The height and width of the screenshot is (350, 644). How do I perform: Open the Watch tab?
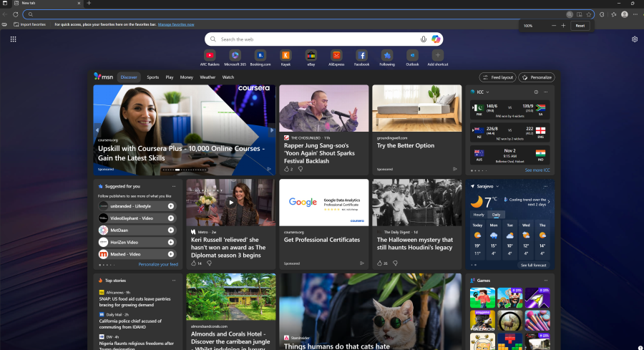[228, 77]
